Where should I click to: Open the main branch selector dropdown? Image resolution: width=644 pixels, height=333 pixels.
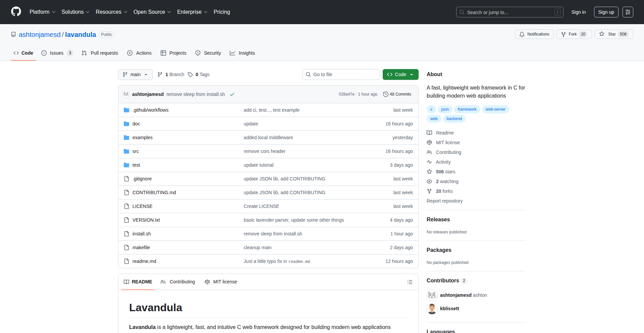point(136,74)
